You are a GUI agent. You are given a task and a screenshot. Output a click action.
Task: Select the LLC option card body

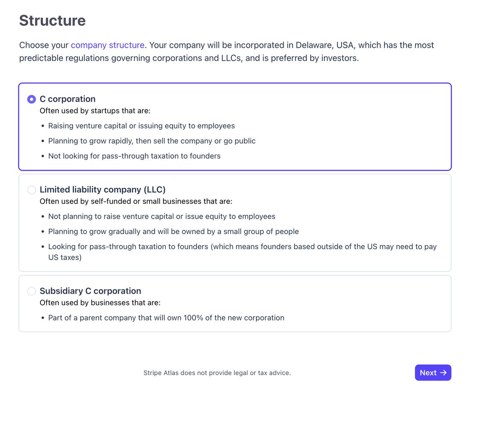pyautogui.click(x=235, y=223)
